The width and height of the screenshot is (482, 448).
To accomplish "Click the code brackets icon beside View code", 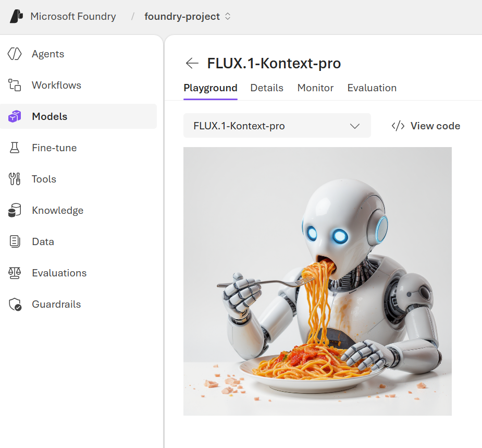I will [x=398, y=126].
